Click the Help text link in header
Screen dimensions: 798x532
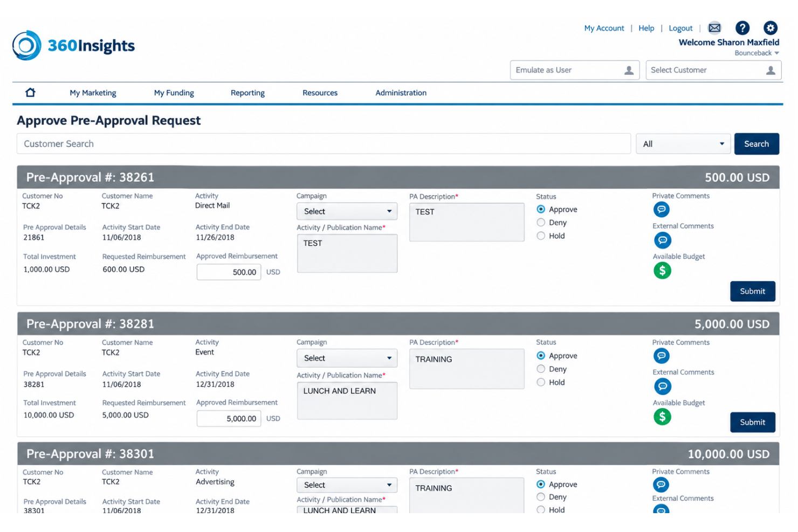tap(646, 28)
